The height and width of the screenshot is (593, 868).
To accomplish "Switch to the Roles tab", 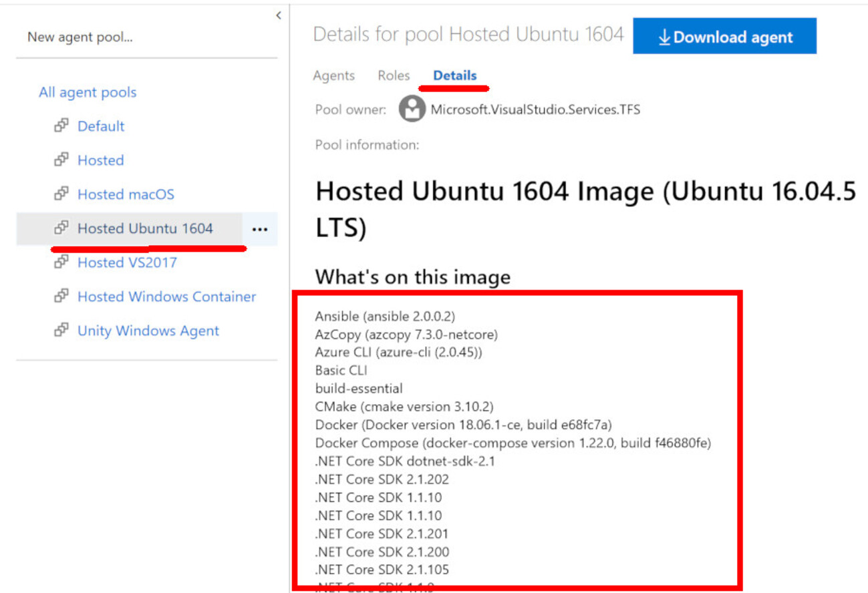I will point(394,75).
